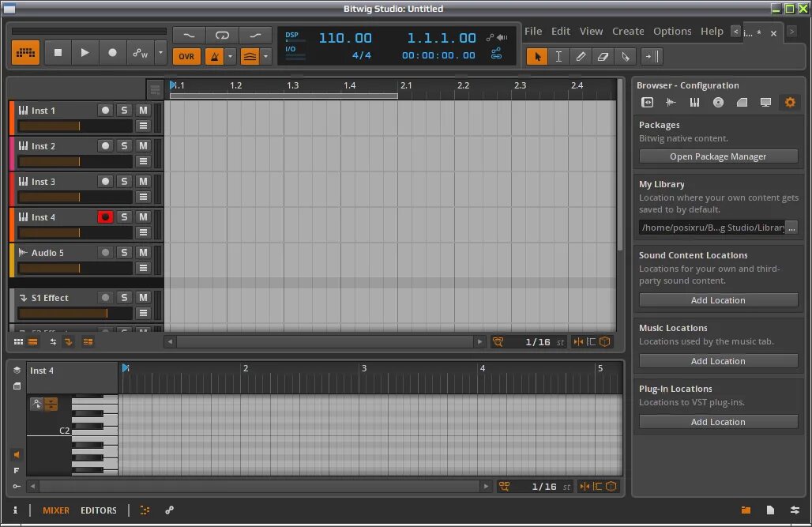Click the orange clip launcher grid button
The width and height of the screenshot is (812, 527).
coord(25,53)
